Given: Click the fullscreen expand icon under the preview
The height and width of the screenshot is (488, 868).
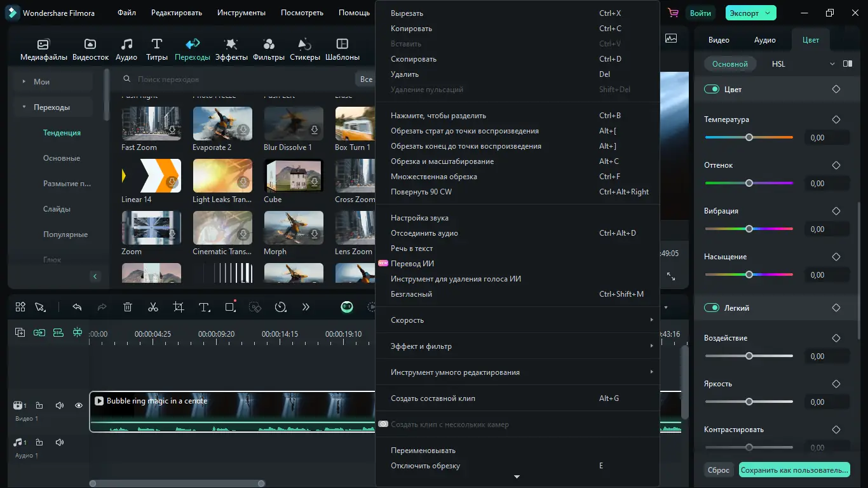Looking at the screenshot, I should click(671, 276).
